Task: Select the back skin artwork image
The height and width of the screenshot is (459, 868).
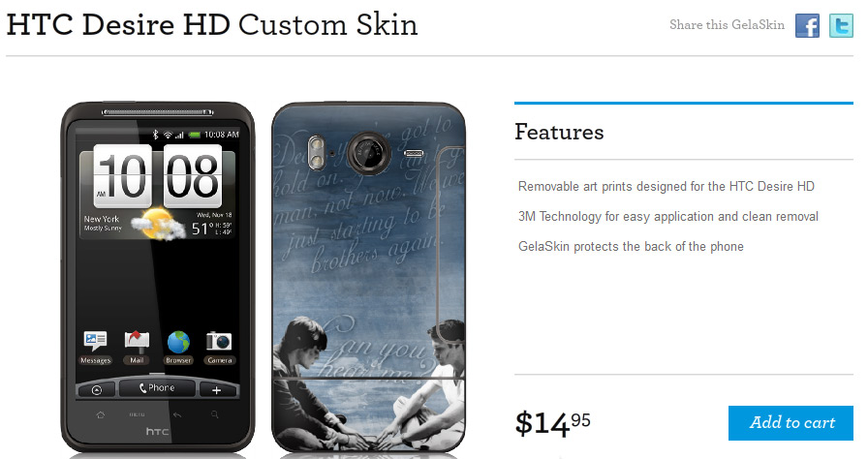Action: pyautogui.click(x=369, y=277)
